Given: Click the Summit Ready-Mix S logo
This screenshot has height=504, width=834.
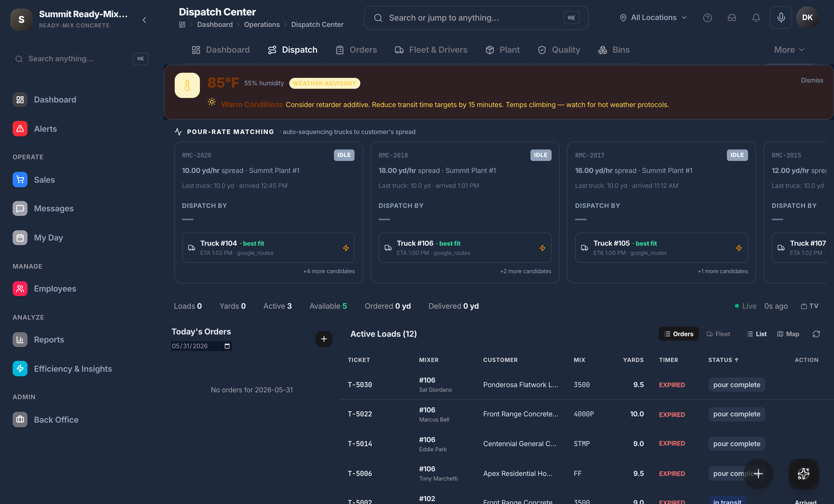Looking at the screenshot, I should (21, 20).
